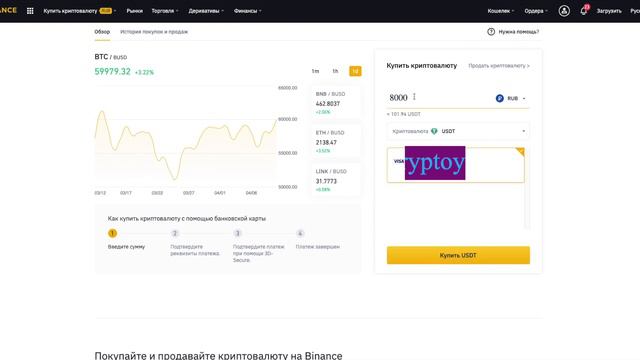Open the ETH / BUSD price card
Screen dimensions: 640x360
336,142
